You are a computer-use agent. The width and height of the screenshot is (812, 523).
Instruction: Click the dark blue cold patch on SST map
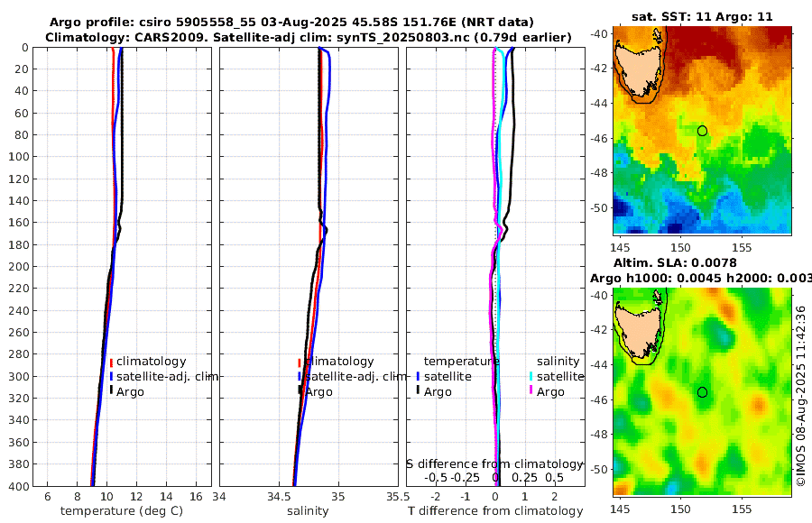pos(623,210)
